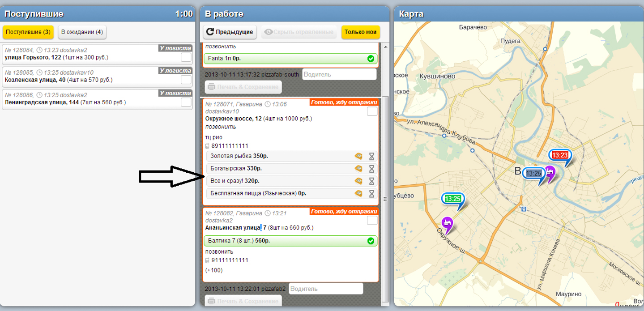Select red 13:23 map marker

click(559, 155)
